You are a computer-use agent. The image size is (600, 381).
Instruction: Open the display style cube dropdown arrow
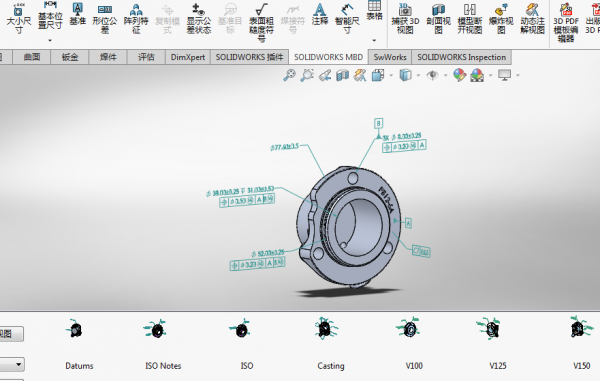pos(418,75)
